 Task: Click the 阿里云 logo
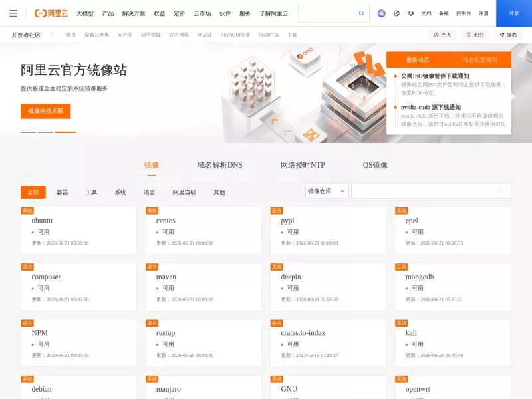tap(51, 13)
